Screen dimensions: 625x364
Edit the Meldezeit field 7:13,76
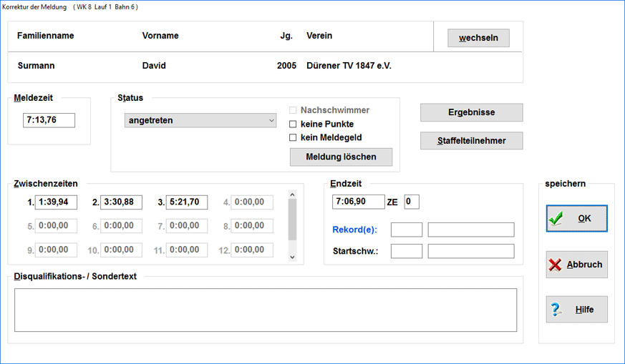click(x=49, y=120)
